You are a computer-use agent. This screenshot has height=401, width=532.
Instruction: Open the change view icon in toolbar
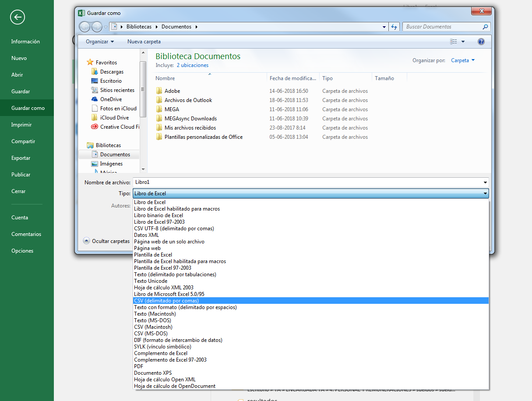[x=453, y=42]
